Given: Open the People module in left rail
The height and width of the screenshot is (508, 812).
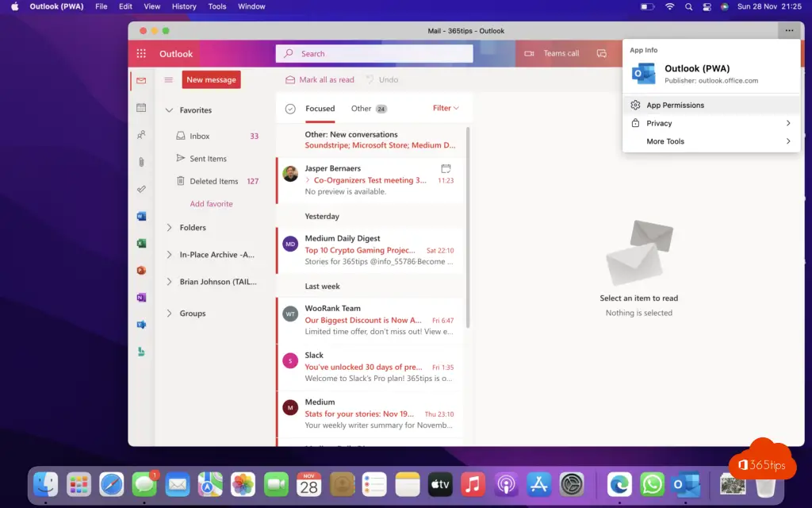Looking at the screenshot, I should coord(141,135).
